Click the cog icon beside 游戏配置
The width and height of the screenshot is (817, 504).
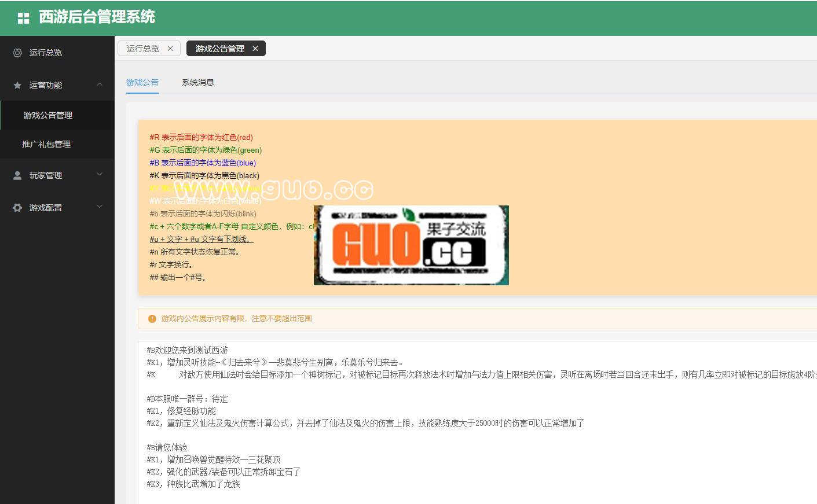tap(17, 208)
